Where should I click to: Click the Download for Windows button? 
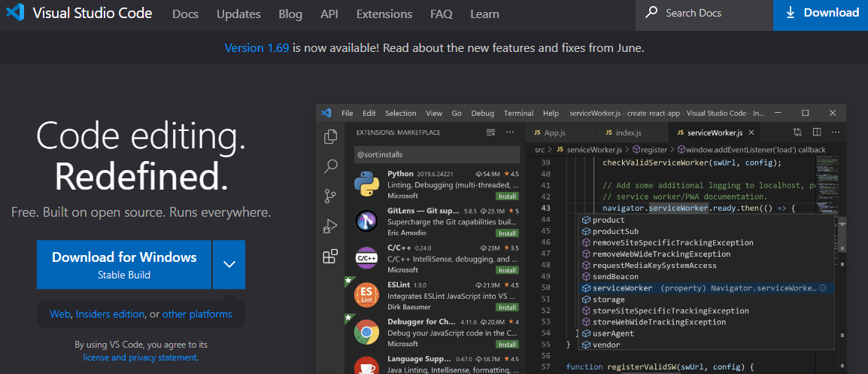coord(124,264)
